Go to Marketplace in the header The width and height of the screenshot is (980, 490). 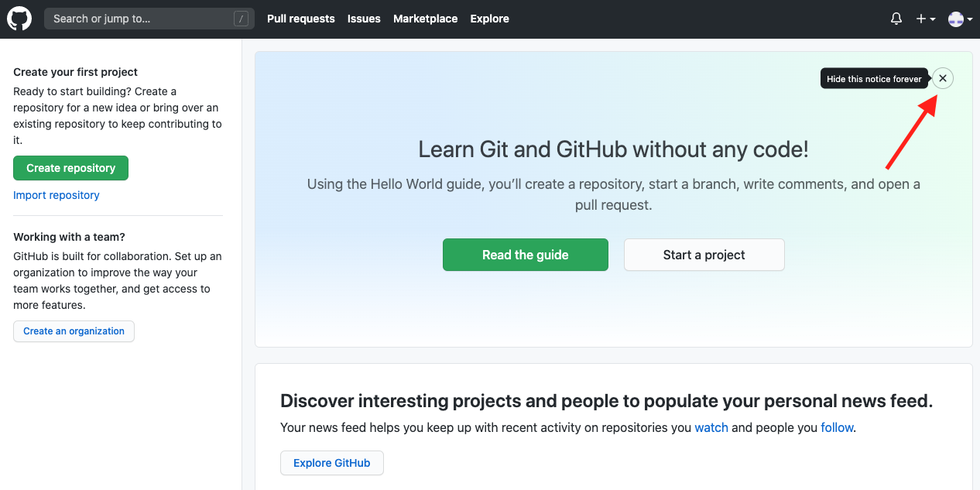[425, 19]
